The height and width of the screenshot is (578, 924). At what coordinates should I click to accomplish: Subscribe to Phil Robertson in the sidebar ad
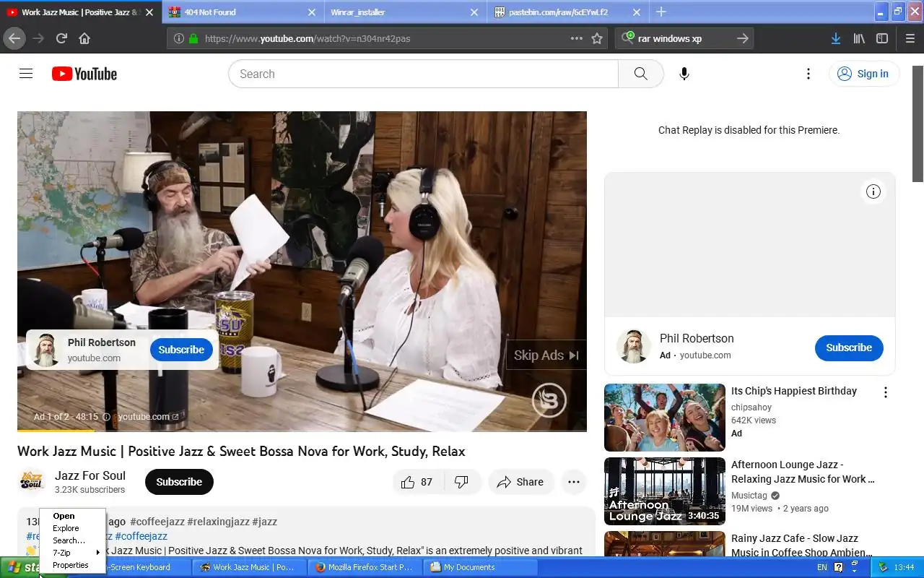click(x=849, y=348)
